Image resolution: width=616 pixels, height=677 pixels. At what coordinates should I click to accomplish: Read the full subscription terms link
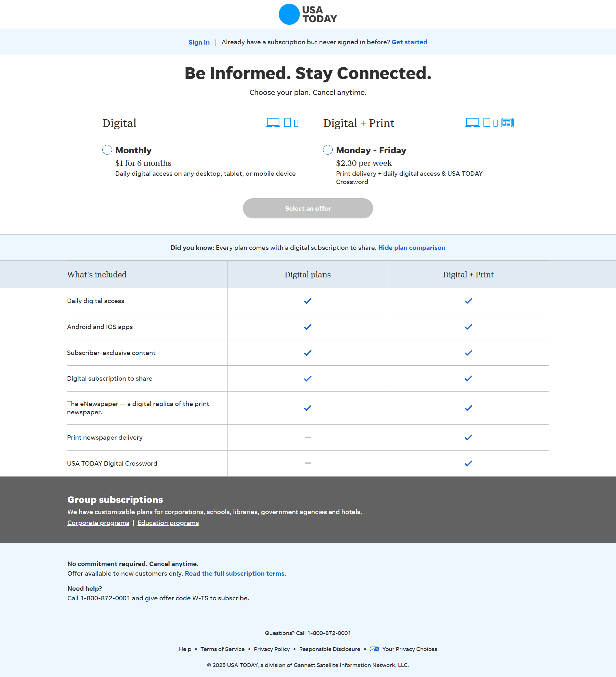pyautogui.click(x=235, y=573)
